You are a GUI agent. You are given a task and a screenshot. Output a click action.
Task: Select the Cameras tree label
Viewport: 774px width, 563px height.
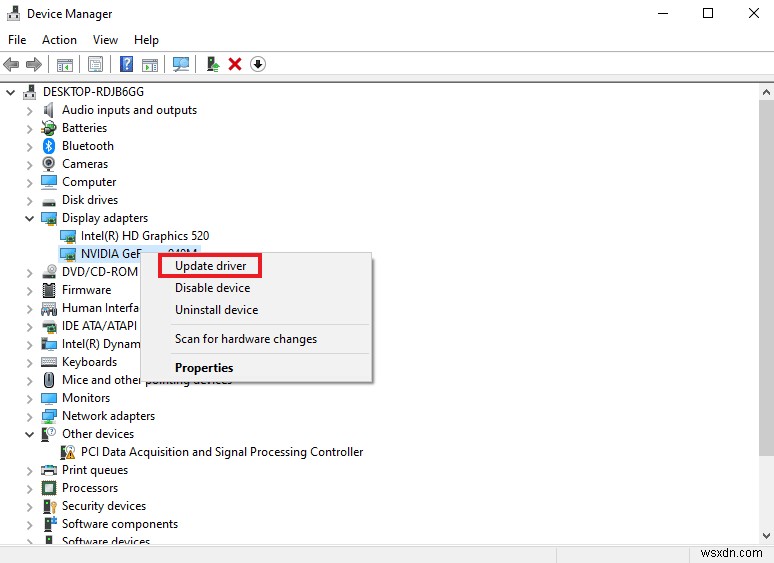point(85,164)
